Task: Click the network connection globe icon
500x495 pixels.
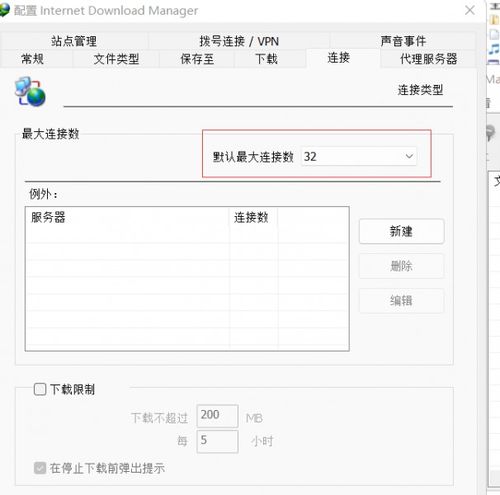Action: pyautogui.click(x=30, y=92)
